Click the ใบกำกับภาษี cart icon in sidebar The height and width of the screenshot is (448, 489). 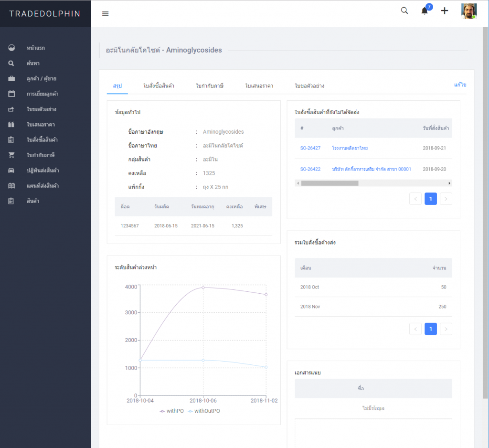click(11, 155)
